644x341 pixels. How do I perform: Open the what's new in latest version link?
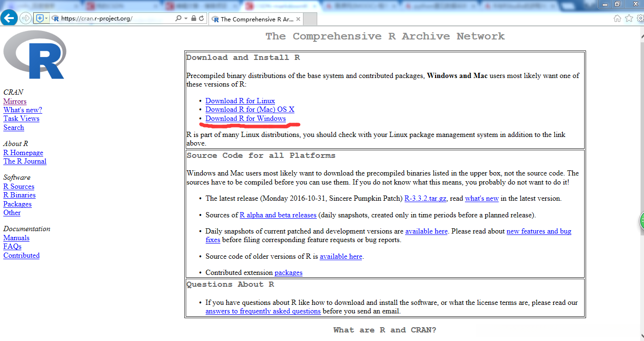482,198
